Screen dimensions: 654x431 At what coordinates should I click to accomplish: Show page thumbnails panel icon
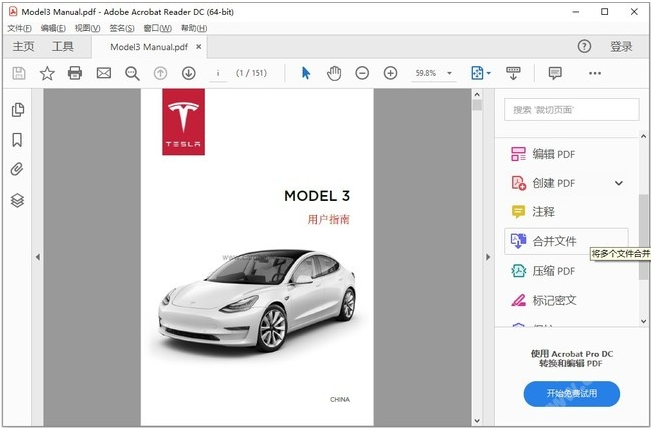click(x=17, y=110)
